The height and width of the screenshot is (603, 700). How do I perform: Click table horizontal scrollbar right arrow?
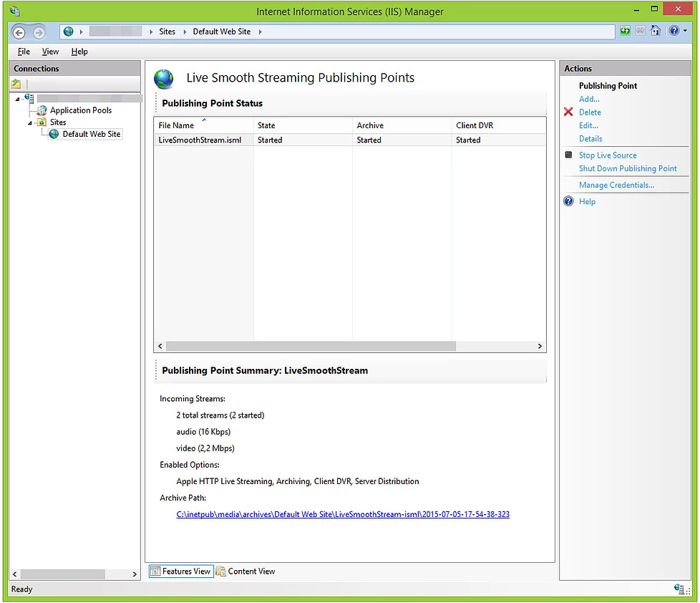pyautogui.click(x=540, y=346)
